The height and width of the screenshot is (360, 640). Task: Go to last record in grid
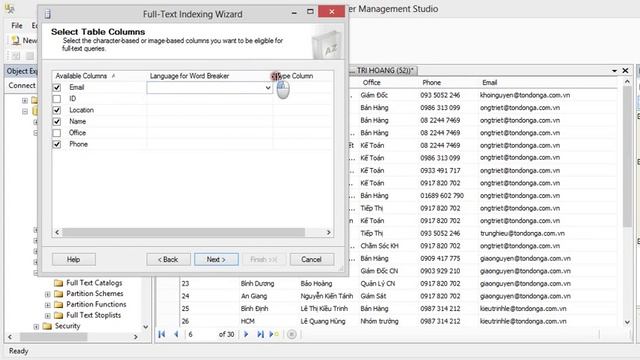260,334
